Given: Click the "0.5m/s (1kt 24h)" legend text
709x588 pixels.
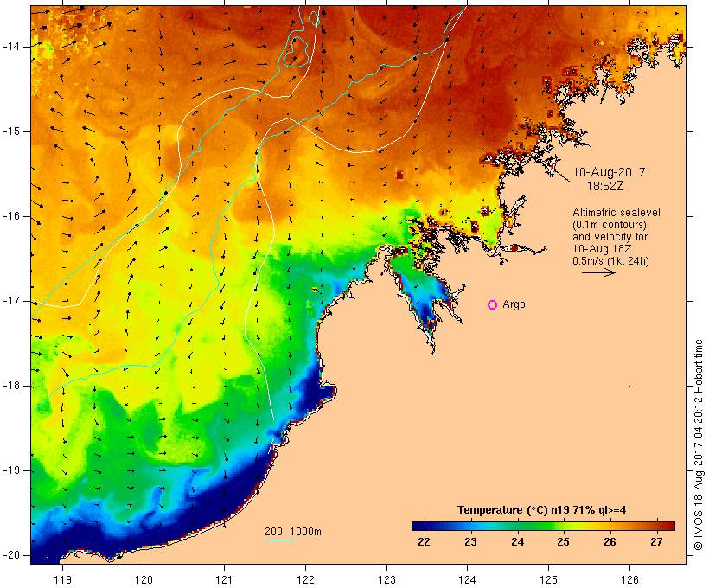Looking at the screenshot, I should 611,261.
